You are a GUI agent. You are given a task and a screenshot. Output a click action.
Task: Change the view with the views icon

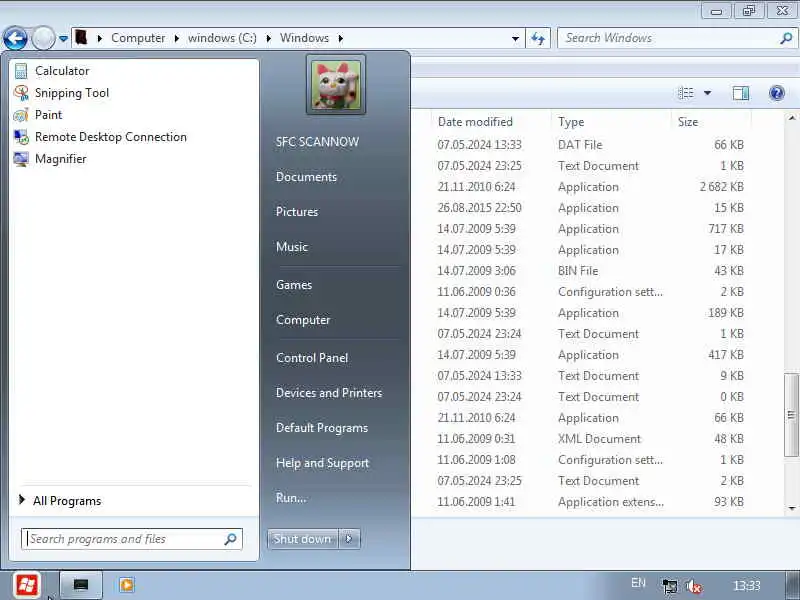click(x=686, y=93)
